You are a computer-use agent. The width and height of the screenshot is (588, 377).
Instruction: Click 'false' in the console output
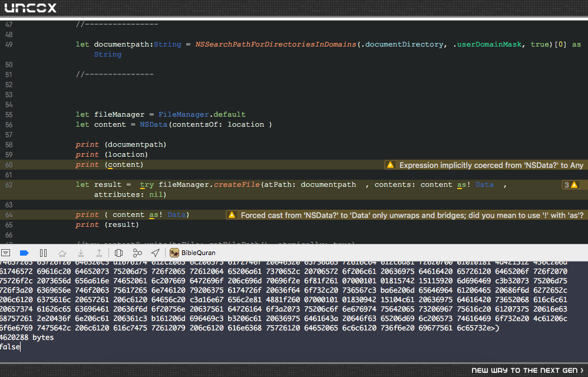10,347
